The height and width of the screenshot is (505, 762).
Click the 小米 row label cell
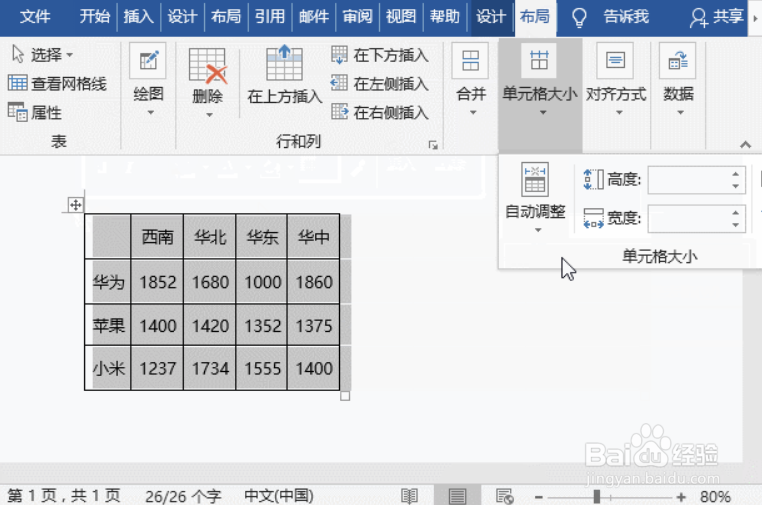pos(108,368)
